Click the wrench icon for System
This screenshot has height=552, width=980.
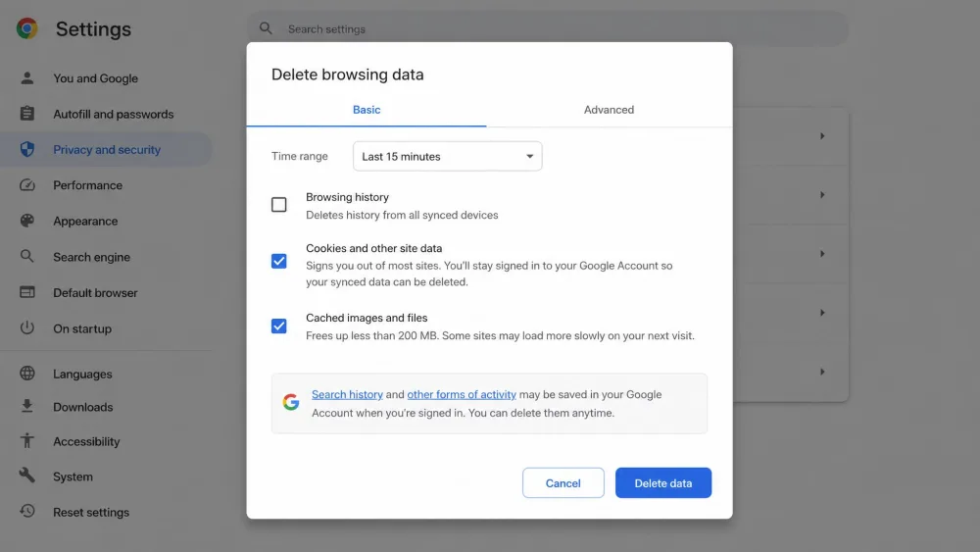click(x=26, y=476)
